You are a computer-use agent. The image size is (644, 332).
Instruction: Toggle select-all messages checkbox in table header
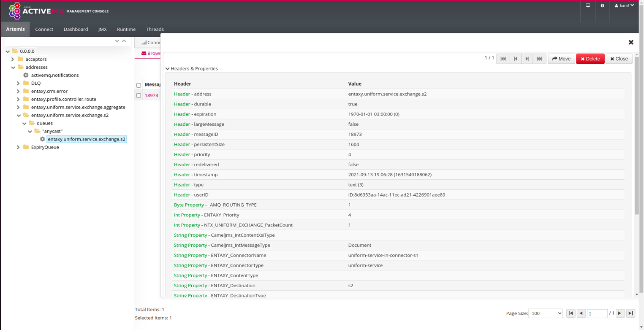139,85
